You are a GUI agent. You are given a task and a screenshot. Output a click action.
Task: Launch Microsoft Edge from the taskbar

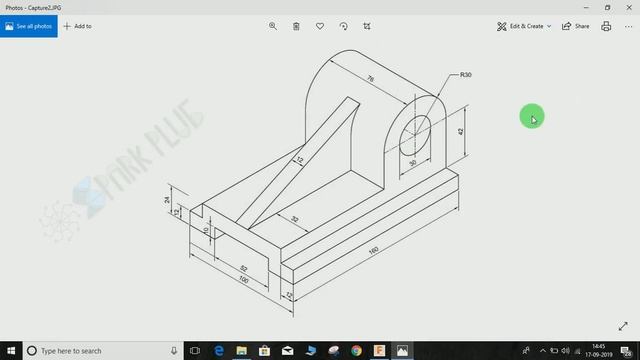(219, 351)
